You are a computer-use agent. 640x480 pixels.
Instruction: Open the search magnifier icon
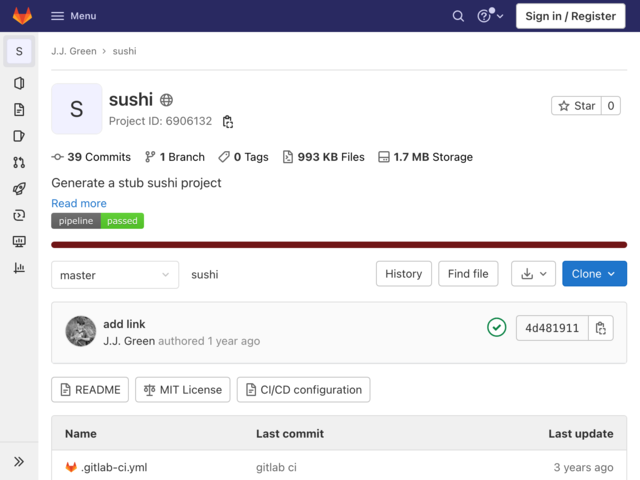(458, 16)
